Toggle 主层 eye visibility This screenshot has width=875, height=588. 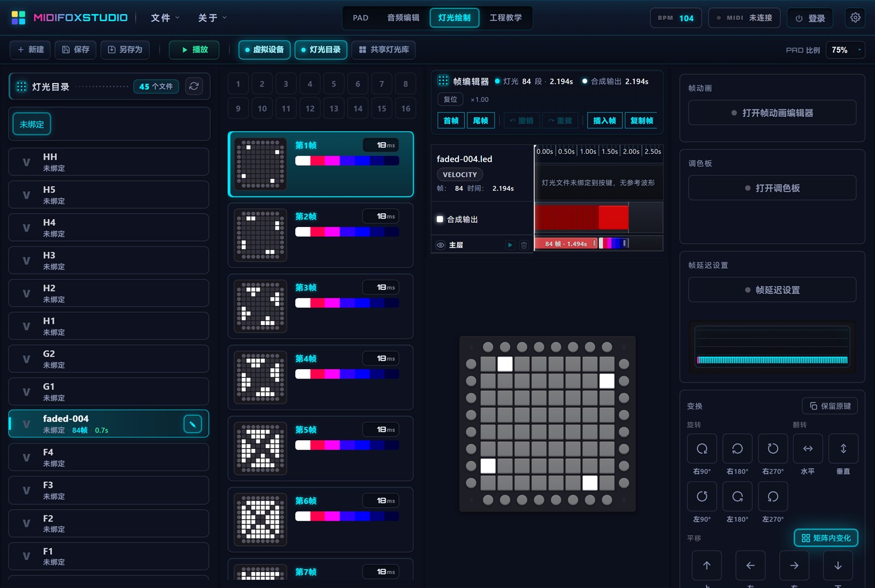440,245
